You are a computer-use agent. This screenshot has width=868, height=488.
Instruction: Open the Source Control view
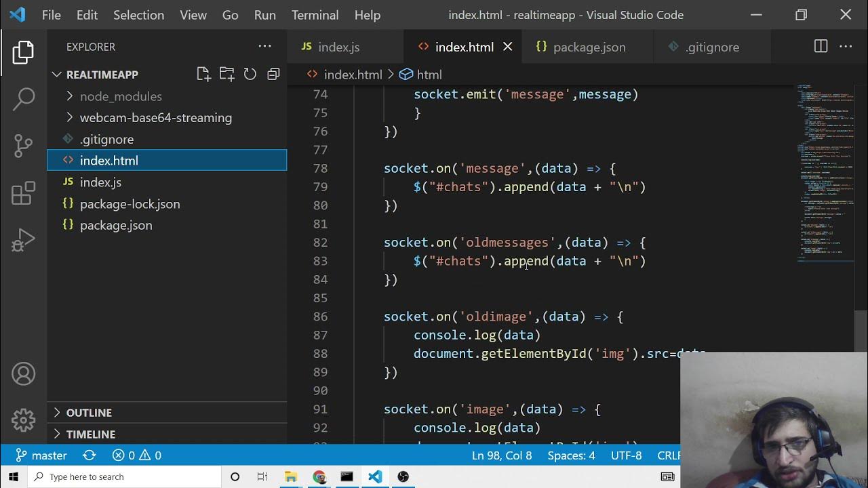point(23,145)
